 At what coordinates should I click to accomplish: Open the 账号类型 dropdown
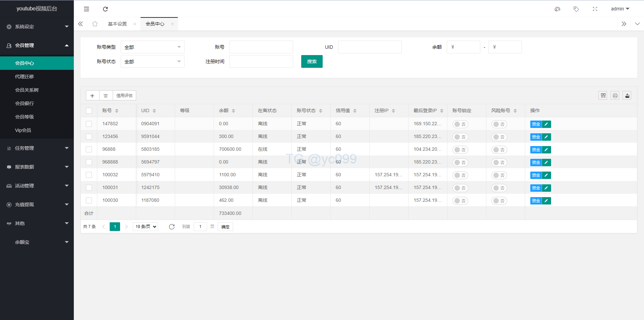tap(152, 47)
